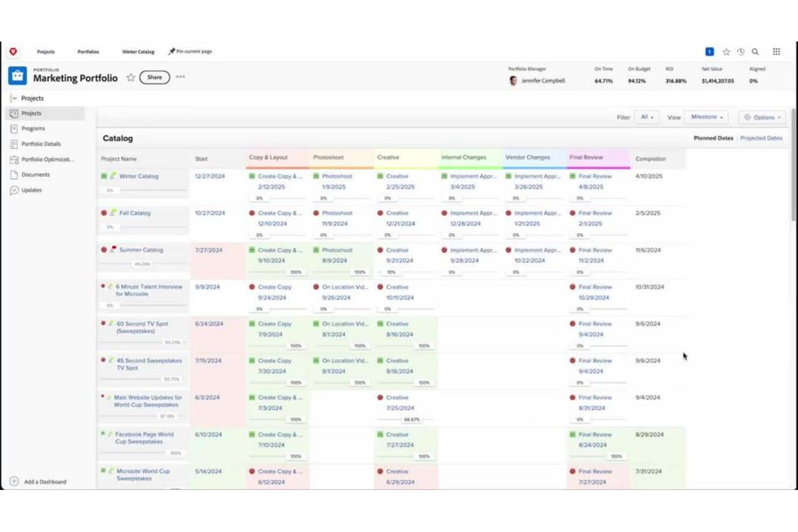Open the Projects top navigation item

click(46, 52)
